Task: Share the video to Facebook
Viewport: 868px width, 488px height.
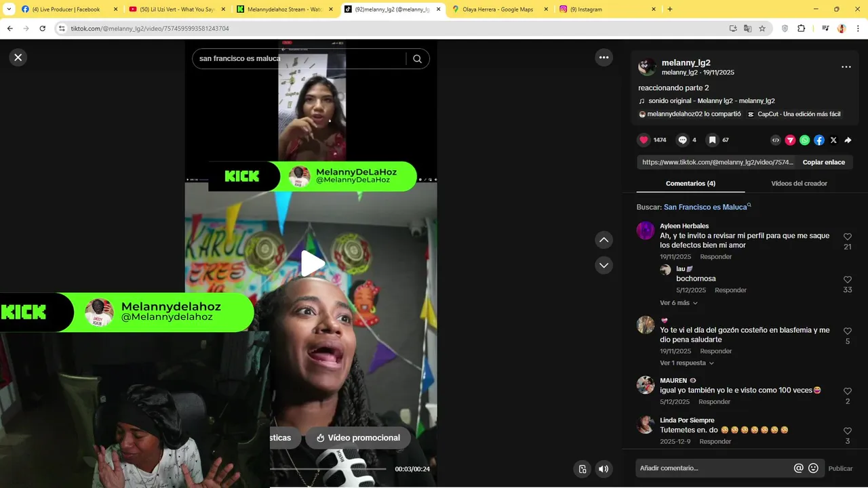Action: (819, 140)
